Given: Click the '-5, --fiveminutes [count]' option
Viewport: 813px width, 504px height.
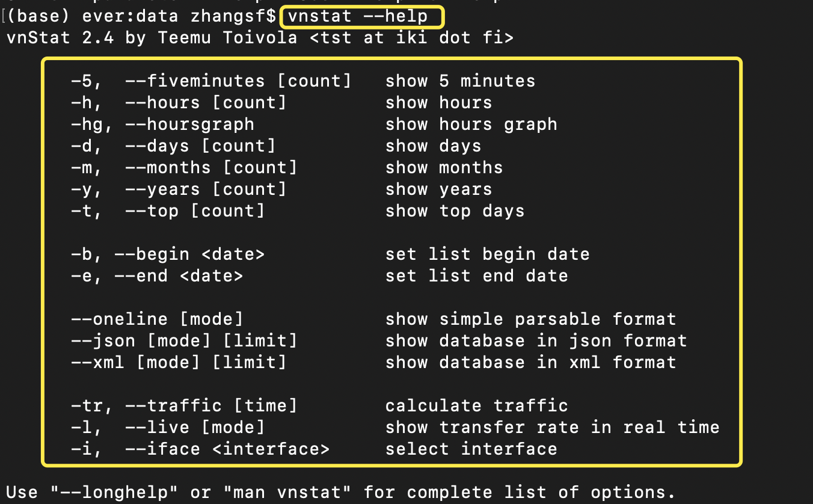Looking at the screenshot, I should click(211, 81).
